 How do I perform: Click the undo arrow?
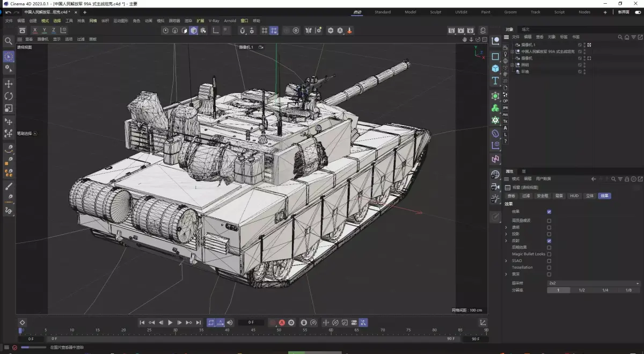(x=8, y=12)
